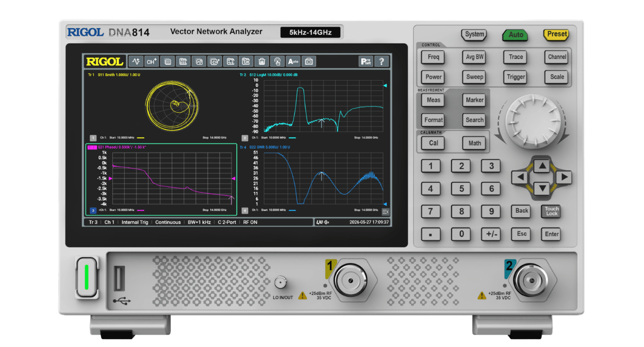Click numeric key 0
Image resolution: width=644 pixels, height=347 pixels.
coord(461,234)
